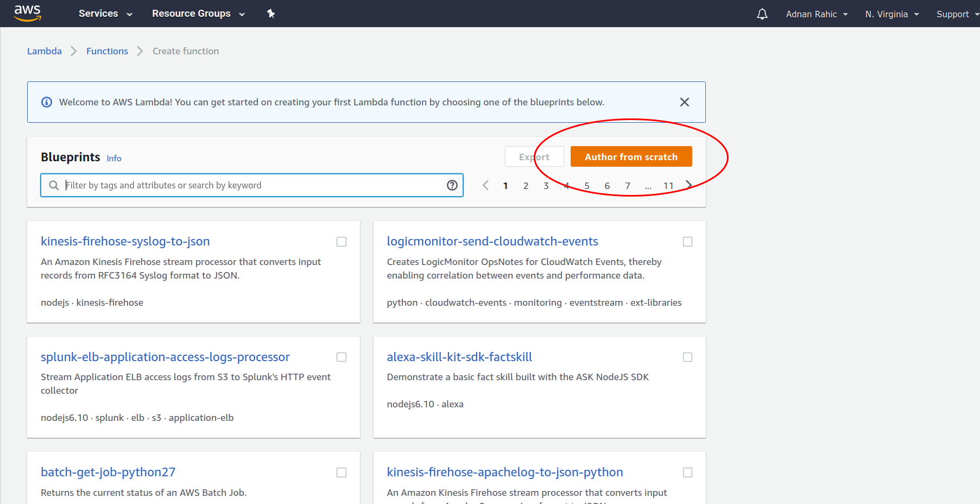The height and width of the screenshot is (504, 980).
Task: Open the Blueprints Info link
Action: 114,158
